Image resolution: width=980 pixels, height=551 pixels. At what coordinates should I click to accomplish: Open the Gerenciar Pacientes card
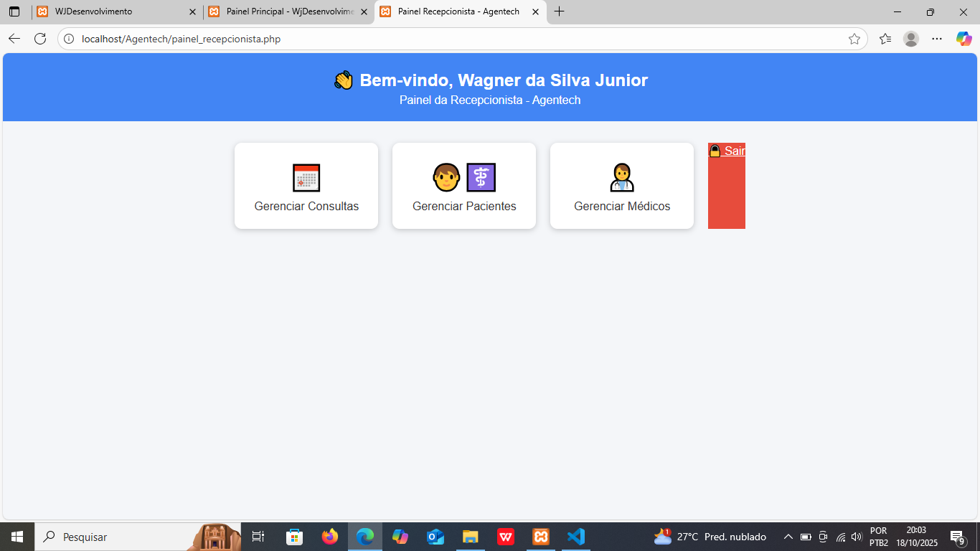(x=464, y=186)
